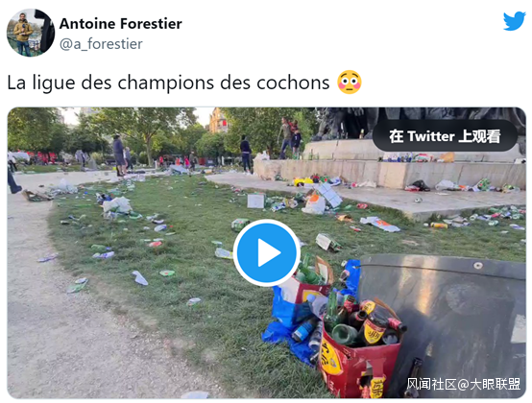Click the word 'cochons' in the tweet
532x403 pixels.
tap(293, 83)
